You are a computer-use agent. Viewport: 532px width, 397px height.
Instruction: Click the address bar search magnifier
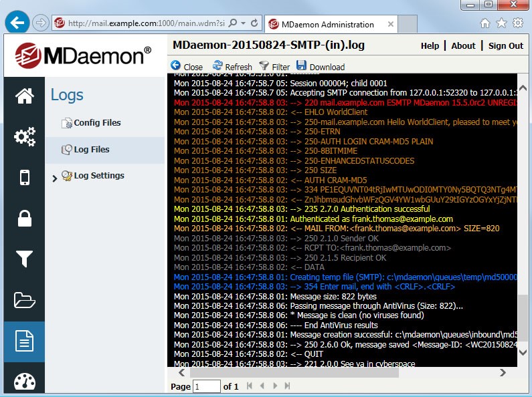(x=233, y=23)
